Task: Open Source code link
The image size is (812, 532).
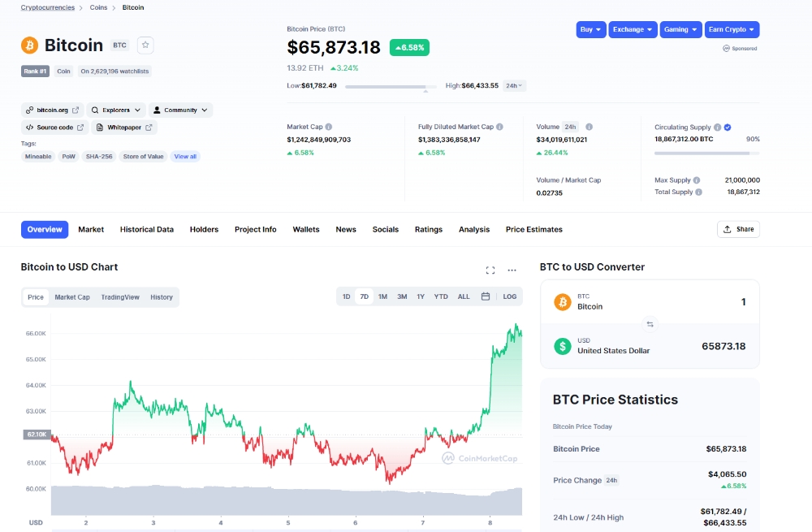Action: [54, 128]
